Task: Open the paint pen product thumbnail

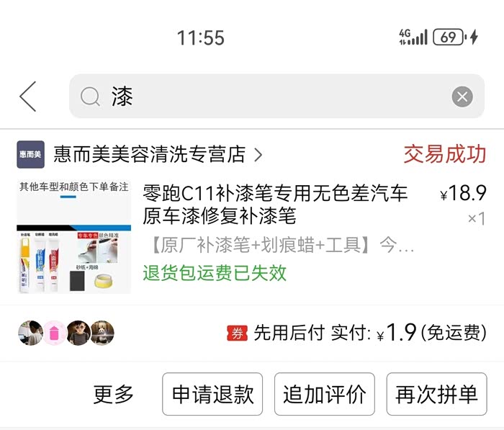Action: [74, 237]
